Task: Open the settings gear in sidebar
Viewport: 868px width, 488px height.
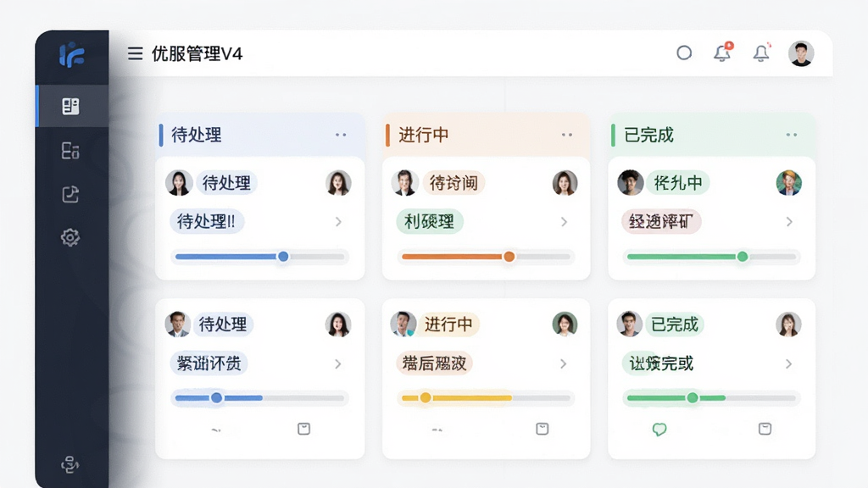Action: 70,237
